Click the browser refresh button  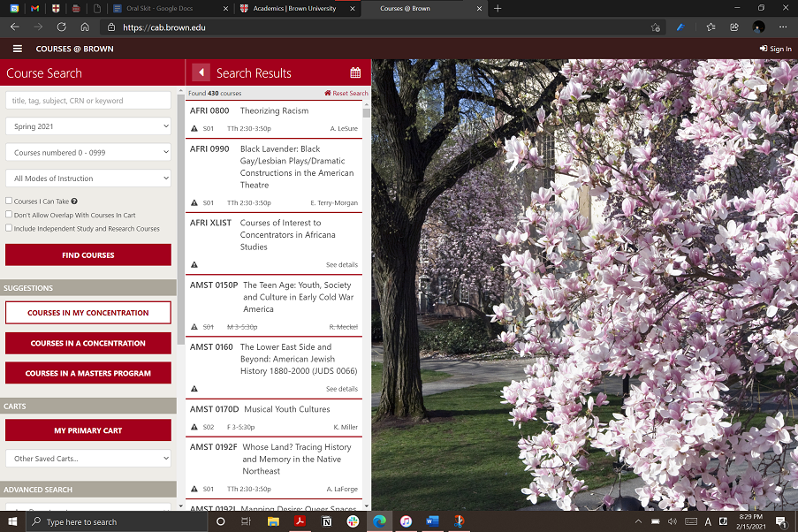click(61, 27)
